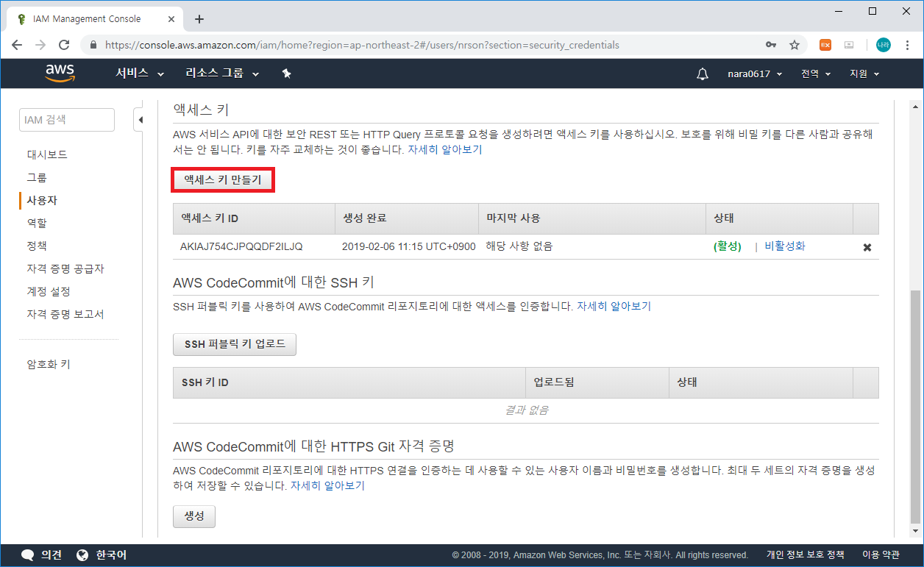Click the SSH 퍼블릭 키 업로드 button

[235, 344]
